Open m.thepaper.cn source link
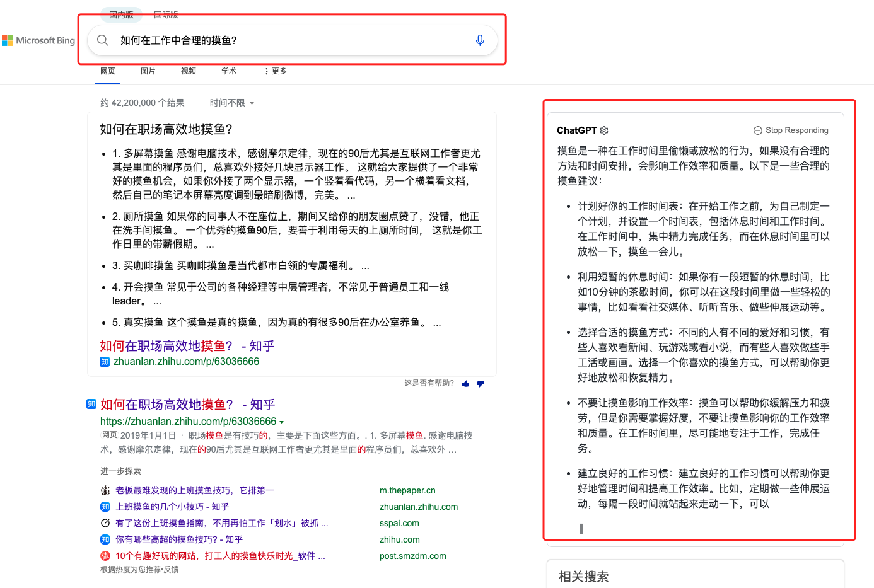Image resolution: width=874 pixels, height=588 pixels. pos(407,490)
